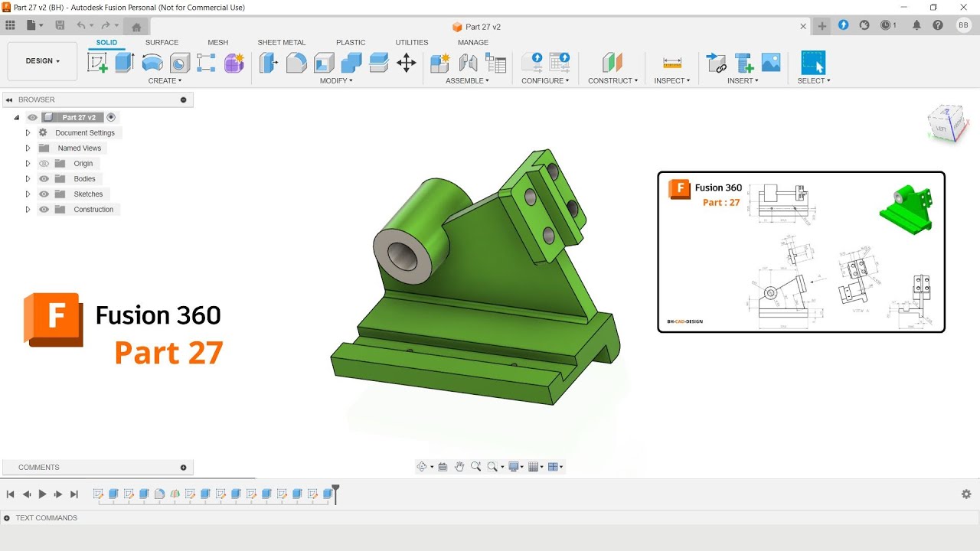980x551 pixels.
Task: Open the Modify dropdown menu
Action: click(336, 80)
